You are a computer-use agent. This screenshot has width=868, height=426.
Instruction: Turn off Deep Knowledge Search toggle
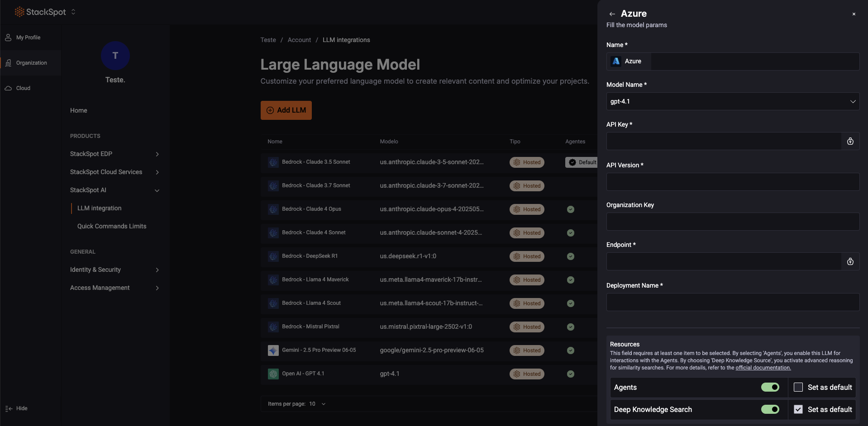point(770,409)
